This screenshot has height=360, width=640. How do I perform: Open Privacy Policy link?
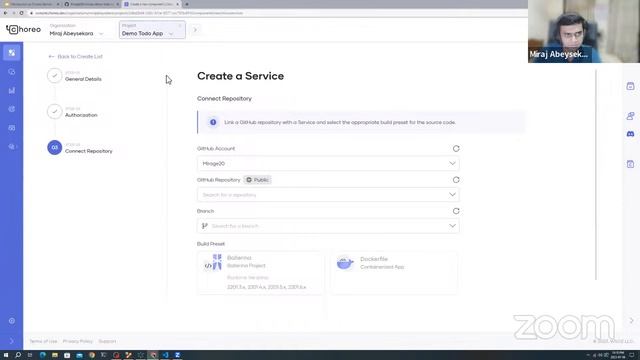point(78,341)
